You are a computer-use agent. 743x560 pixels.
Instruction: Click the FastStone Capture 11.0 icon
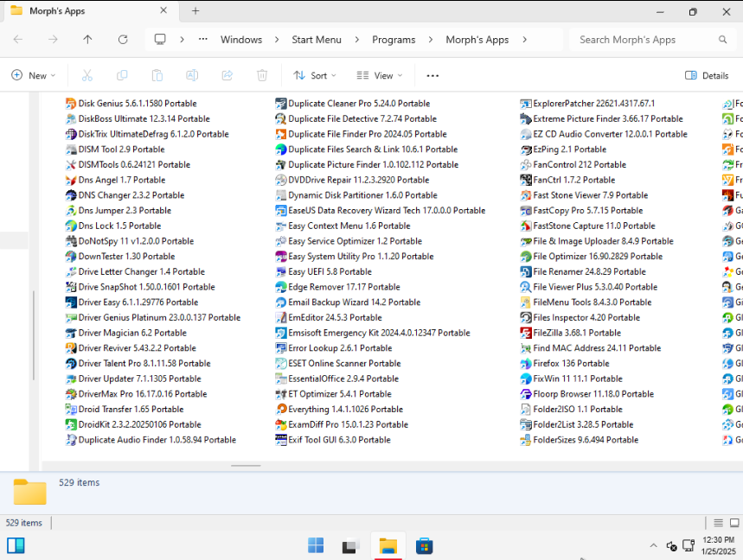[x=526, y=226]
